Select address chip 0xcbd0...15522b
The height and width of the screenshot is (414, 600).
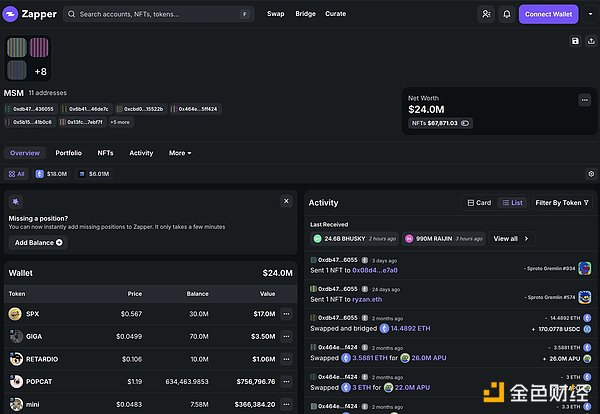[x=141, y=109]
